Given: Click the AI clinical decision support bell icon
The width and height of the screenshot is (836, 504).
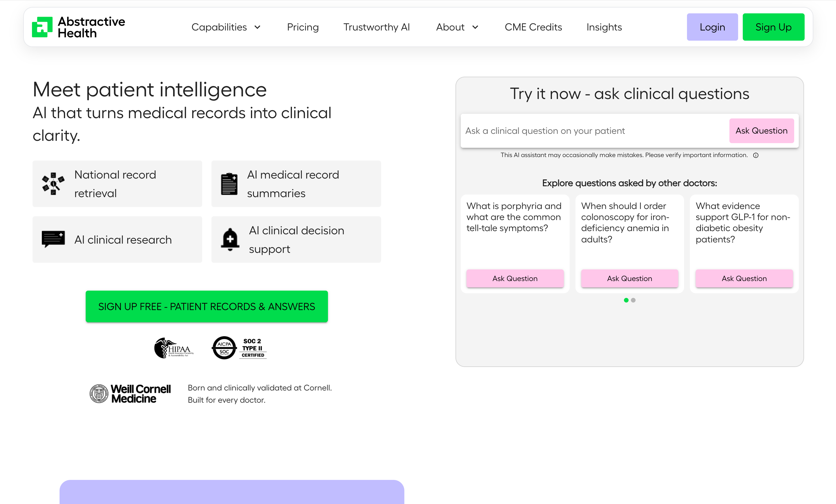Looking at the screenshot, I should [x=230, y=239].
